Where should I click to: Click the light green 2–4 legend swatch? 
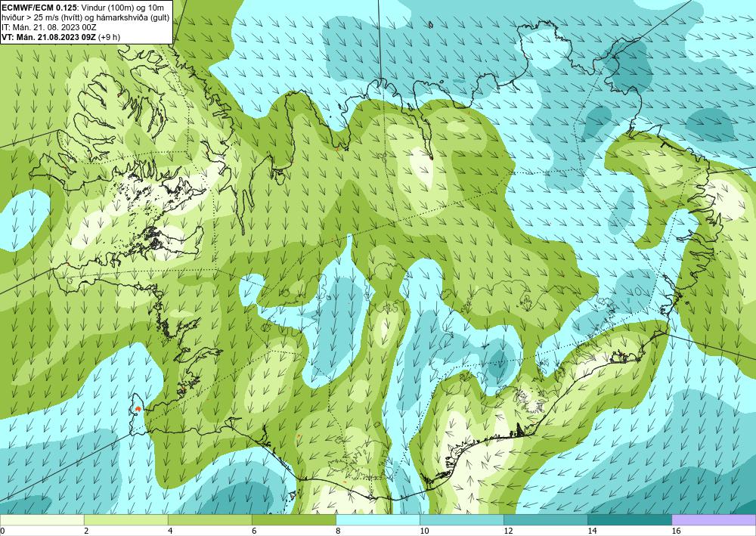coord(125,519)
